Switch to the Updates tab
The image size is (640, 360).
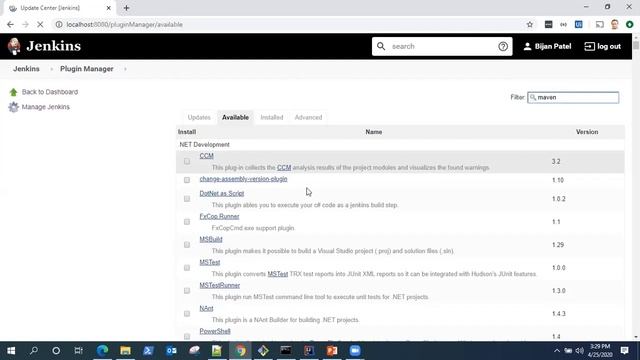(199, 118)
